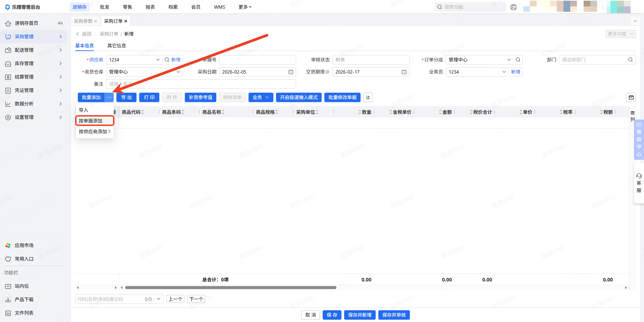
Task: Open the 批发 top menu
Action: tap(105, 7)
